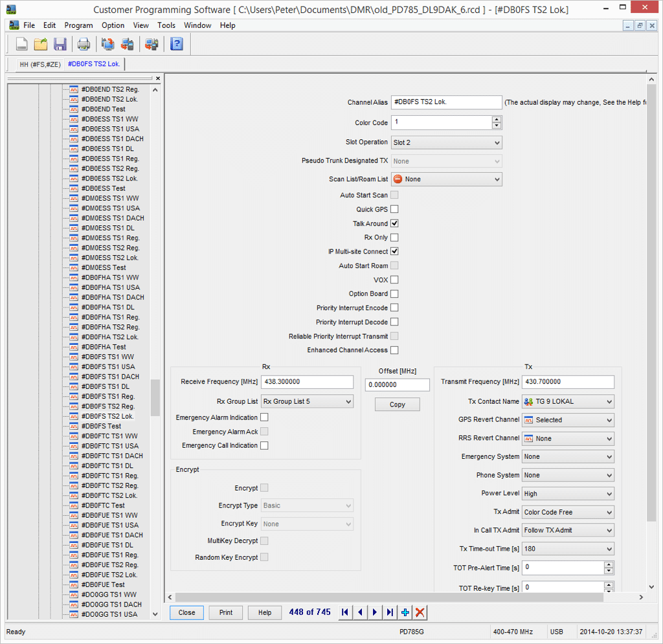The image size is (663, 644).
Task: Add a new channel with the plus icon
Action: pos(405,612)
